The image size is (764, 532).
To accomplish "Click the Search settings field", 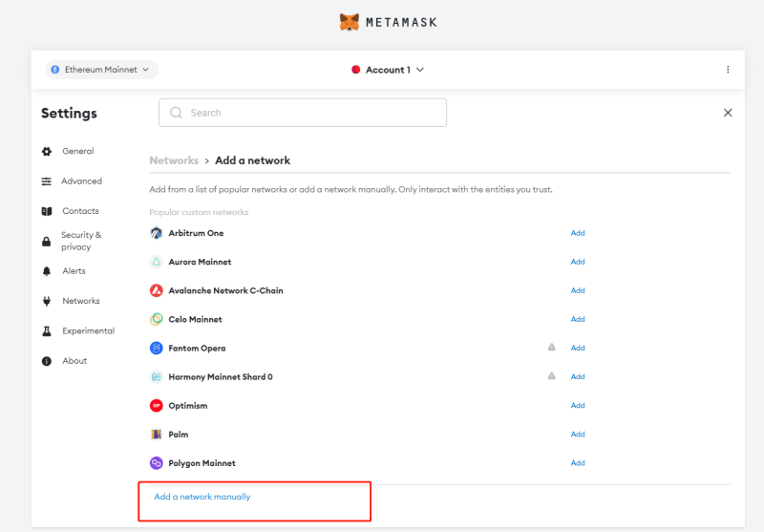I will click(x=303, y=113).
